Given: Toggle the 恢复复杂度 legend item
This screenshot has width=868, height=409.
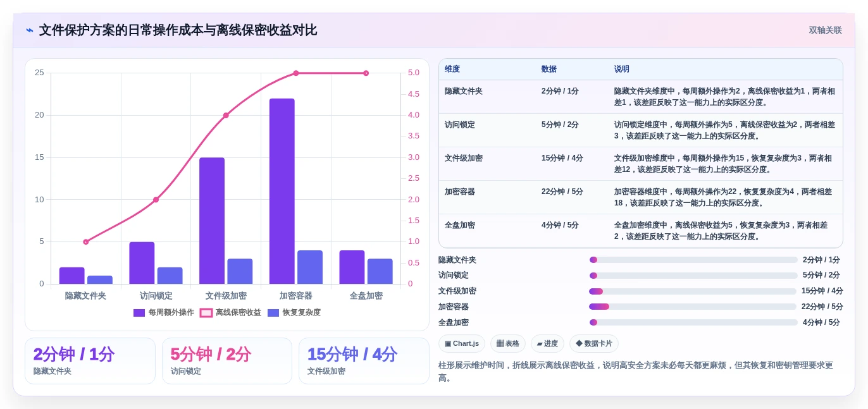Looking at the screenshot, I should 294,312.
